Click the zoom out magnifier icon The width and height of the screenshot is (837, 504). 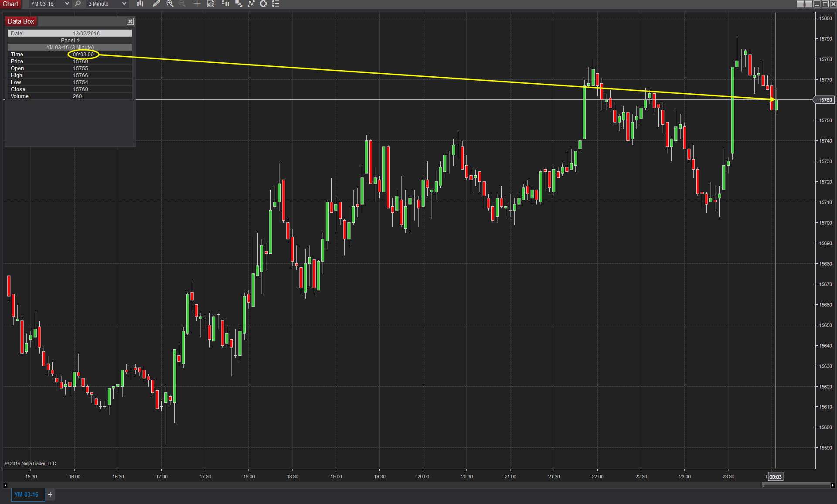182,3
